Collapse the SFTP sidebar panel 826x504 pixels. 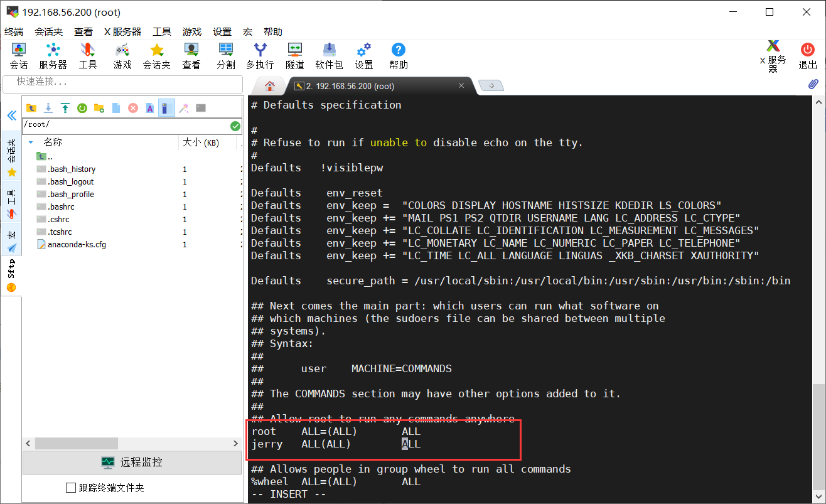point(11,115)
